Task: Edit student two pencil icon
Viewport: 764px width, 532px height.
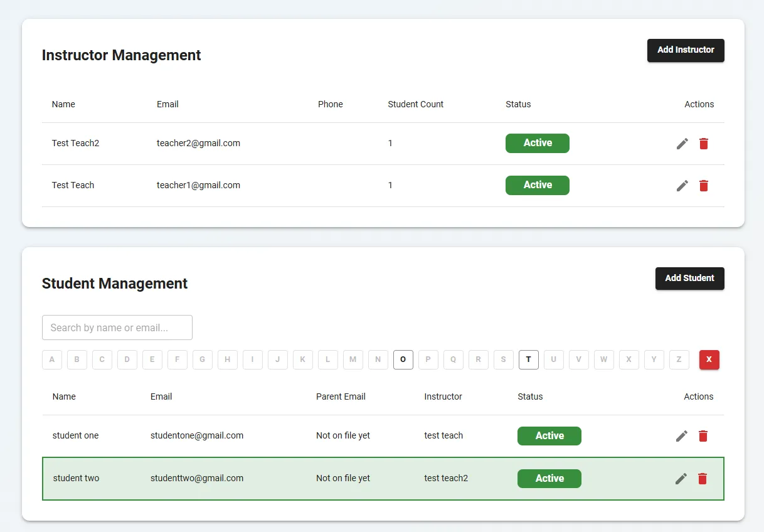Action: 681,479
